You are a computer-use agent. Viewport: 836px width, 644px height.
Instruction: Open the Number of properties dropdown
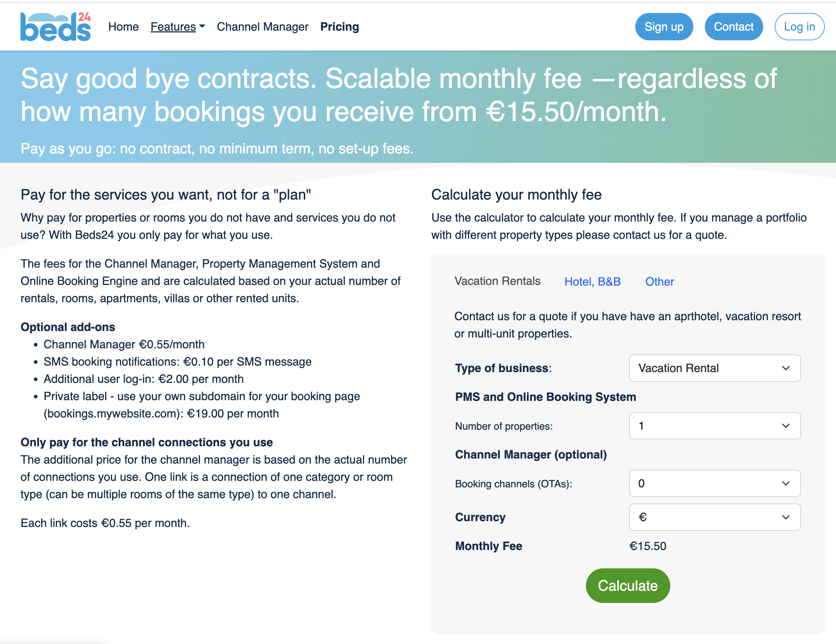tap(714, 425)
